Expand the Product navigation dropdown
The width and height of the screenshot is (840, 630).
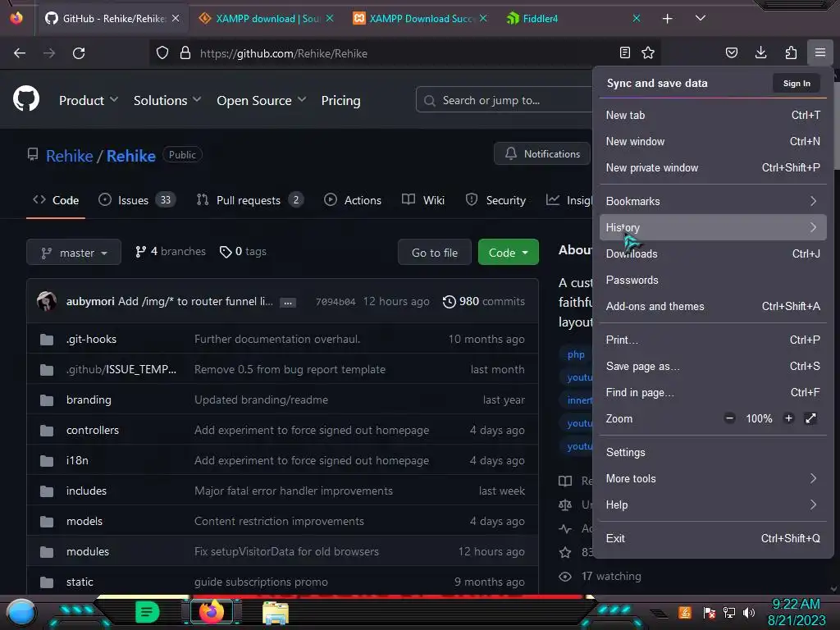click(89, 100)
